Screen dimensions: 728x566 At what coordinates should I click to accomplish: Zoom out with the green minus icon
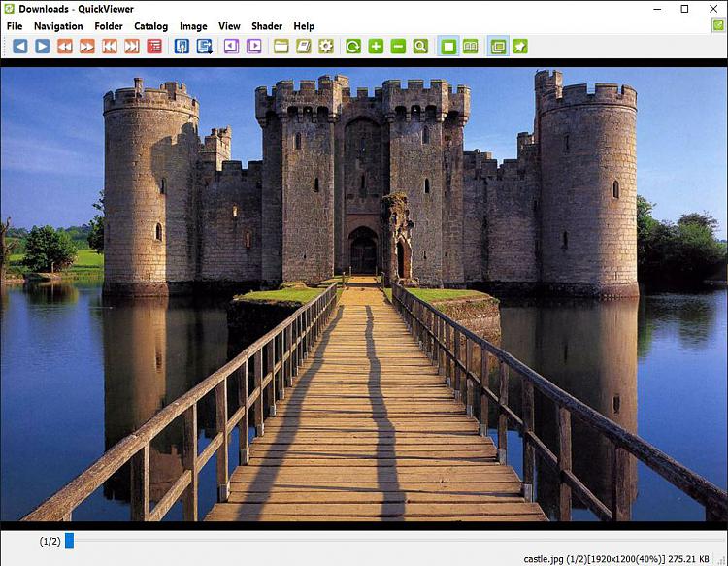tap(398, 47)
